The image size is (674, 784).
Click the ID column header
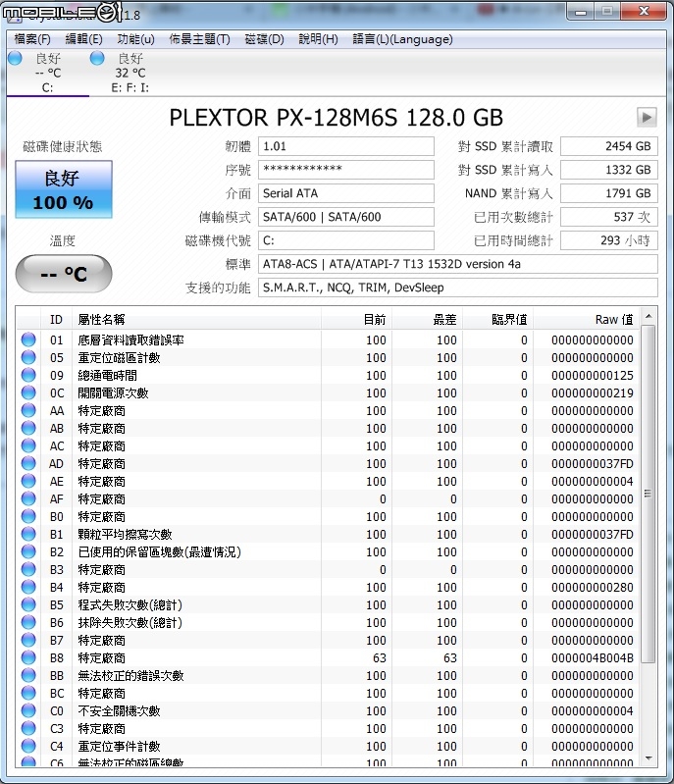(56, 320)
